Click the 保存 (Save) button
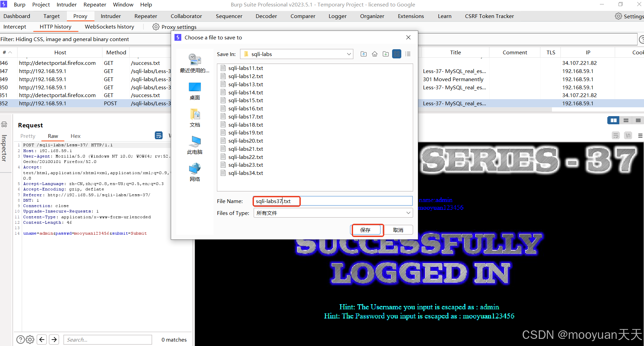Viewport: 644px width, 346px height. [365, 230]
